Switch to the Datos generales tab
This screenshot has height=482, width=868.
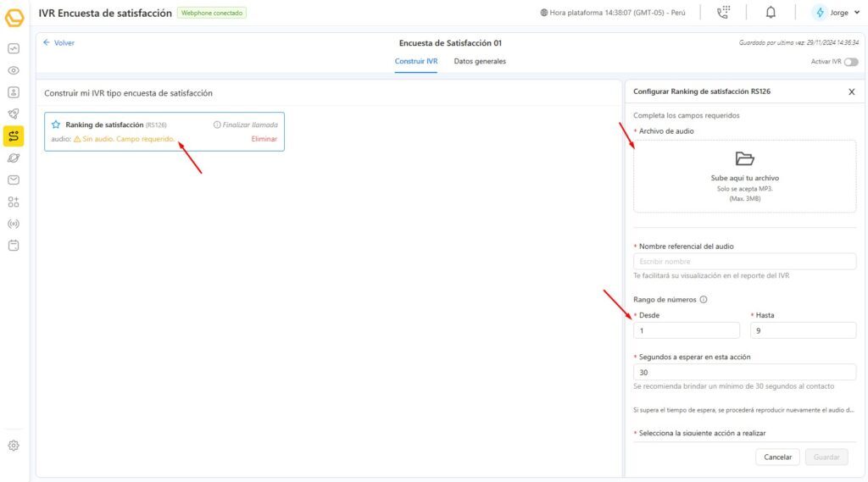[x=480, y=62]
